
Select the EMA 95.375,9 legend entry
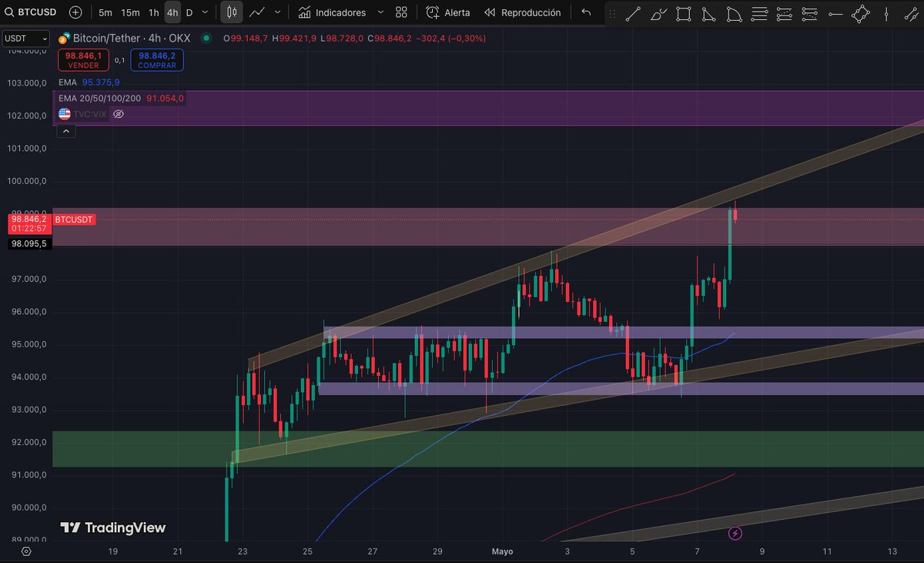coord(89,82)
